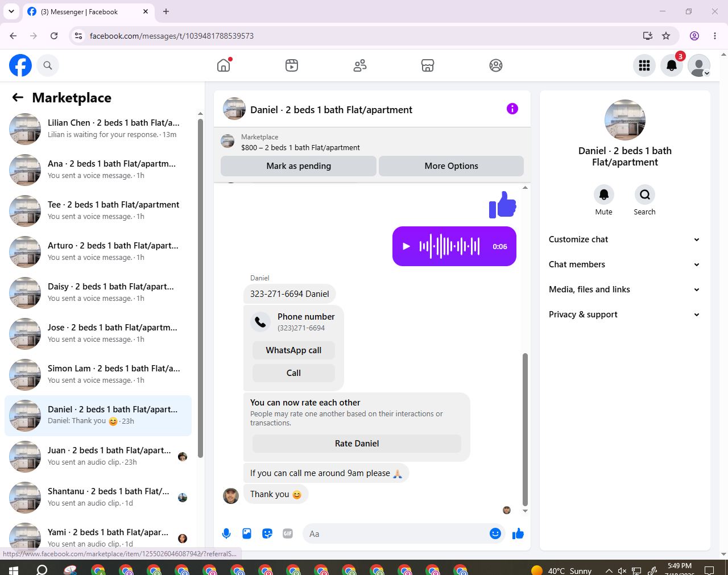Open the Windows Start menu
728x575 pixels.
[14, 570]
